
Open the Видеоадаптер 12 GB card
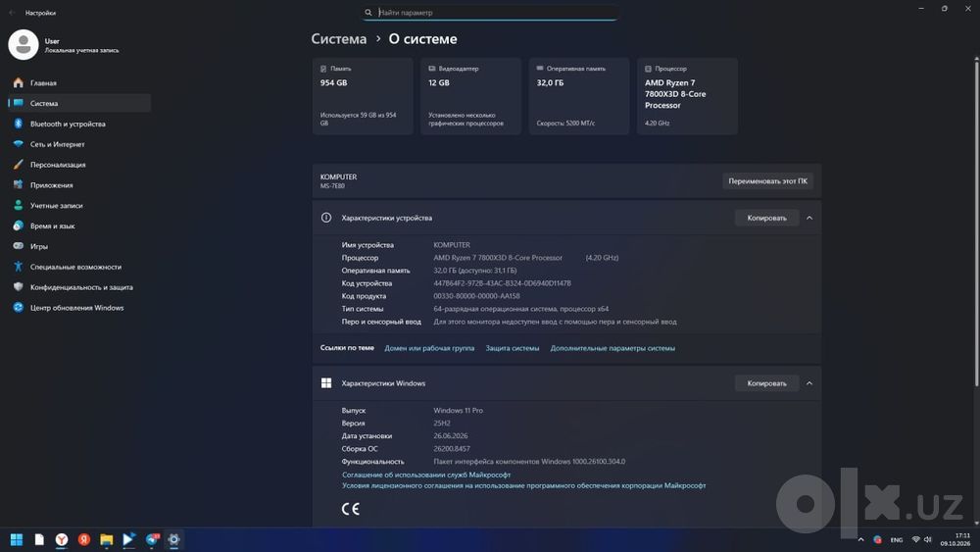point(470,96)
